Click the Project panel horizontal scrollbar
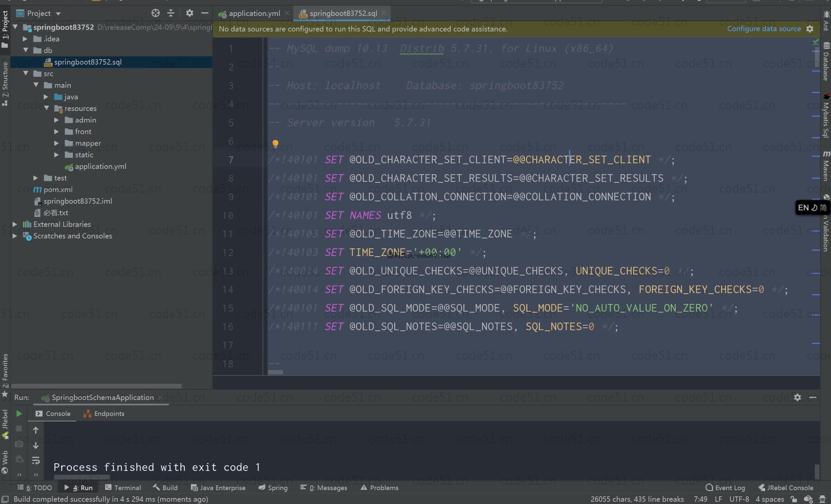The image size is (831, 504). pos(96,386)
